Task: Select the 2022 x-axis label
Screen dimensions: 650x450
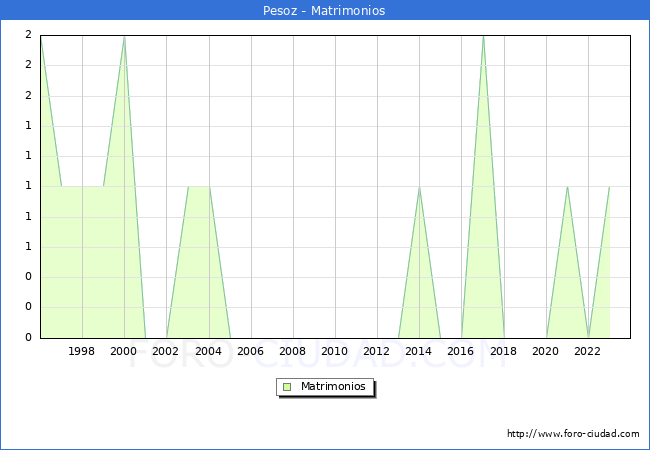Action: click(587, 351)
